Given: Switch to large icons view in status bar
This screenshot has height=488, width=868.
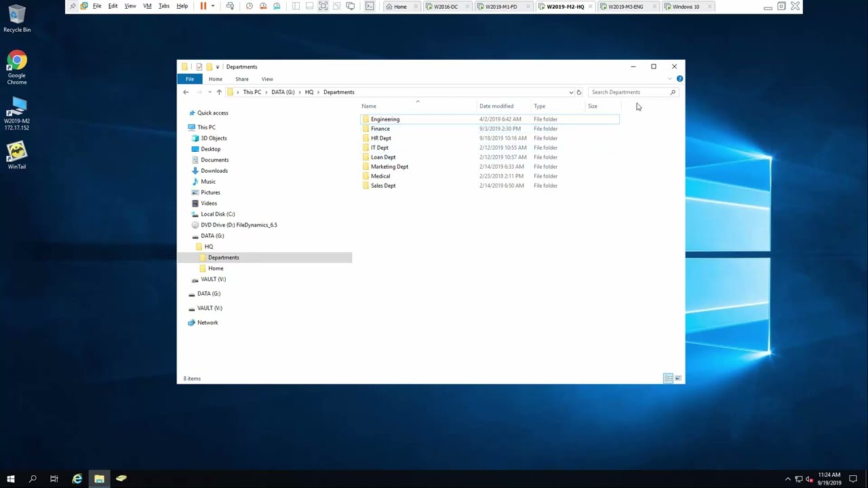Looking at the screenshot, I should (678, 378).
